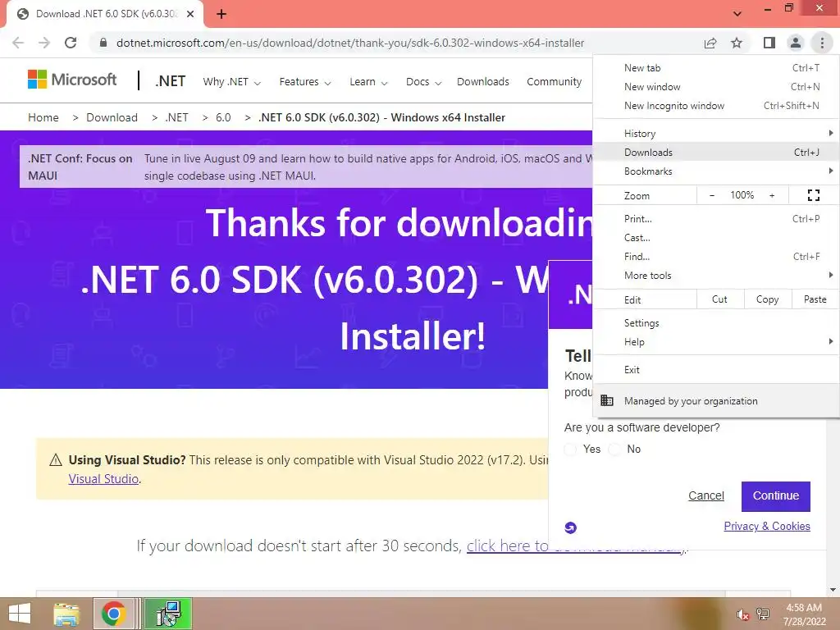Decrease zoom with the minus button

point(712,195)
